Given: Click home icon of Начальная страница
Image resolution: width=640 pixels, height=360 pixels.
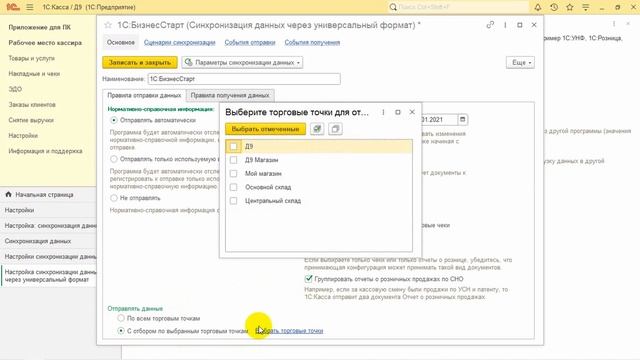Looking at the screenshot, I should point(8,194).
